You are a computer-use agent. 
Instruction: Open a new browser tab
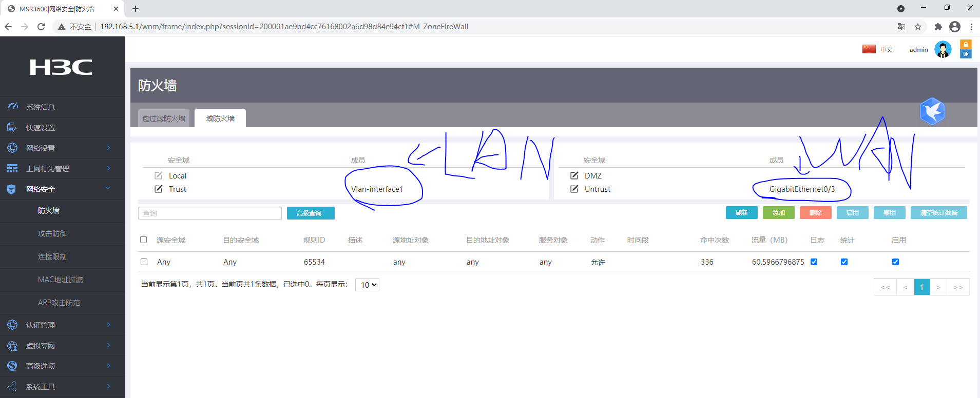[x=136, y=9]
